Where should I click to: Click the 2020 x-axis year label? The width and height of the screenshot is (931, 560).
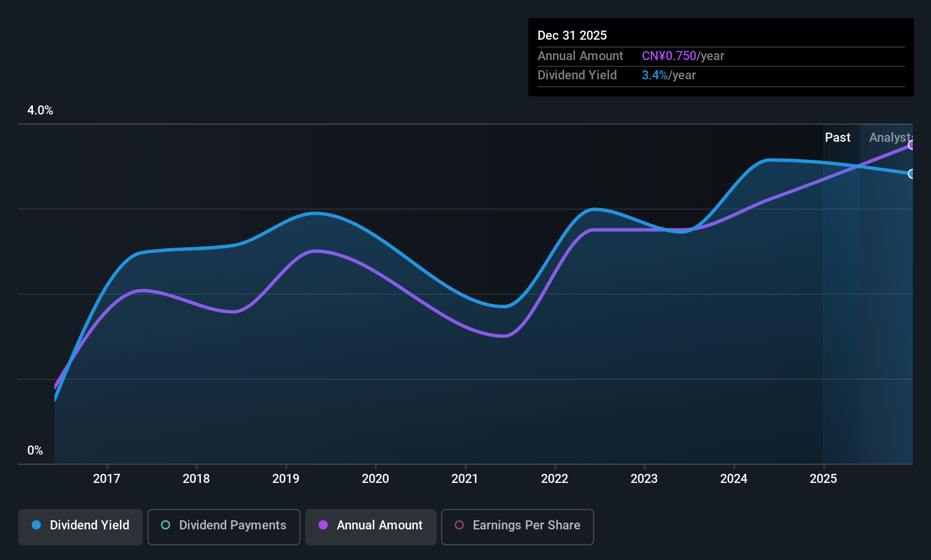(x=375, y=478)
